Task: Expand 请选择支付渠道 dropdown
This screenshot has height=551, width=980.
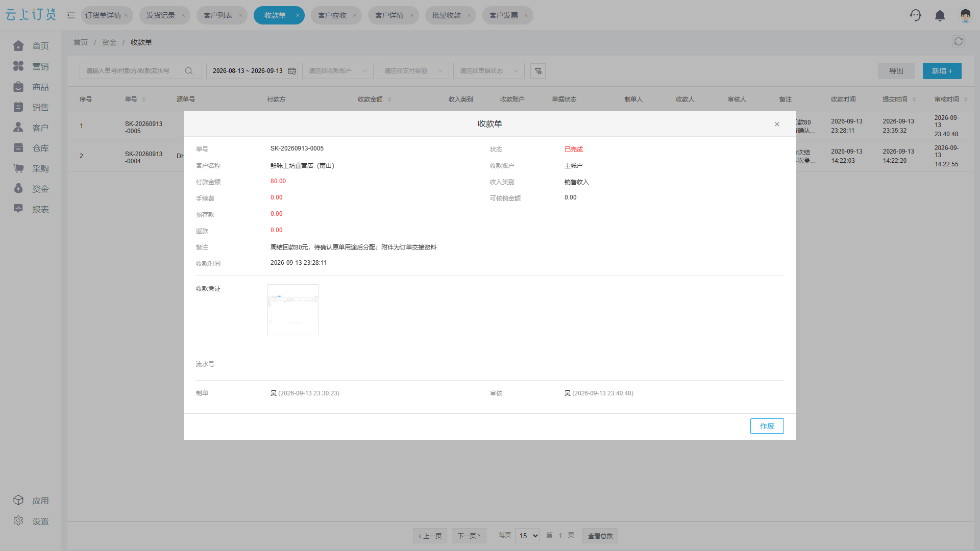Action: [413, 71]
